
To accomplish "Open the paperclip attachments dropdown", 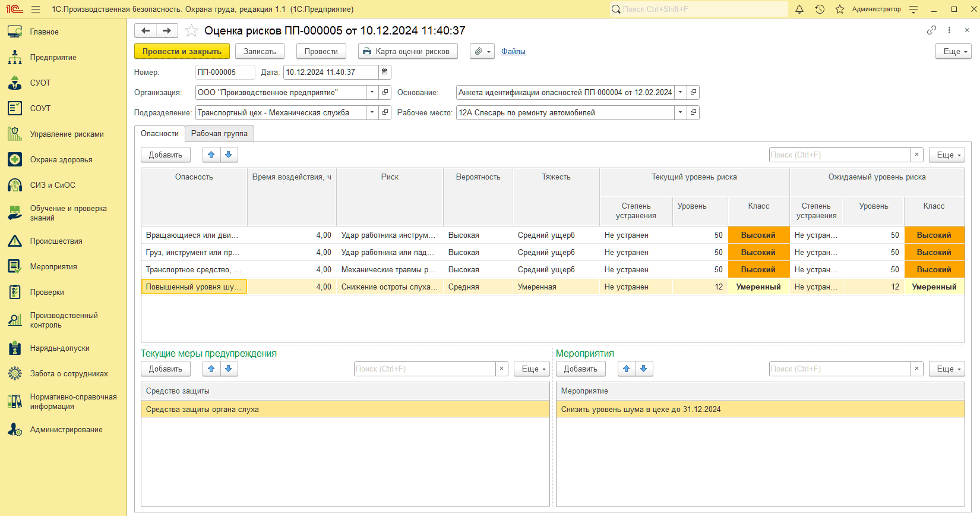I will [x=482, y=52].
